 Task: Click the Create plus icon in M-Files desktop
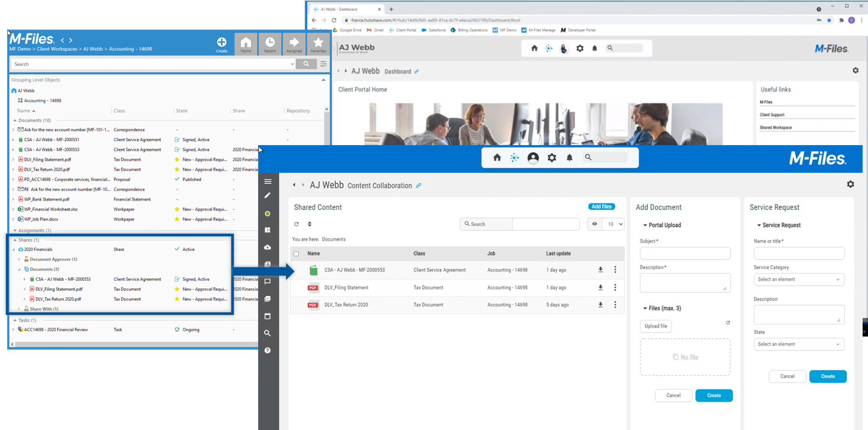click(221, 42)
